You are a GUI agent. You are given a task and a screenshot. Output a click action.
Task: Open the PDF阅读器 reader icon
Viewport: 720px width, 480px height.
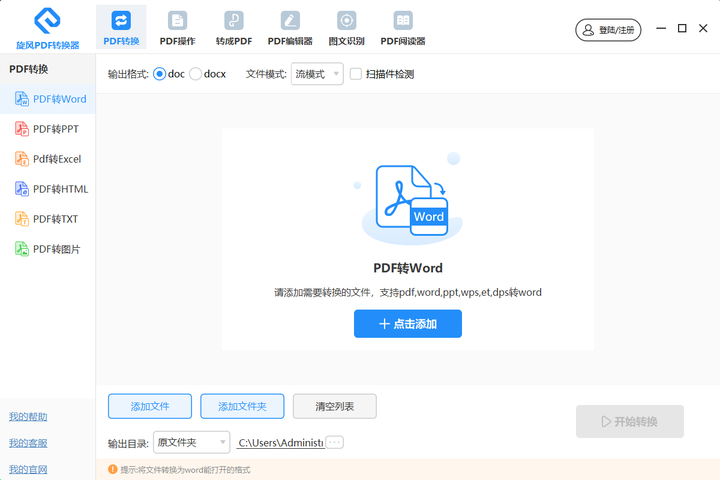pos(403,21)
